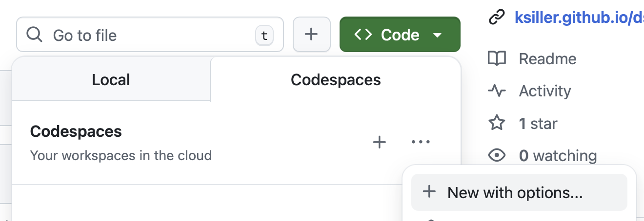Open the Activity link
The width and height of the screenshot is (644, 221).
[544, 91]
